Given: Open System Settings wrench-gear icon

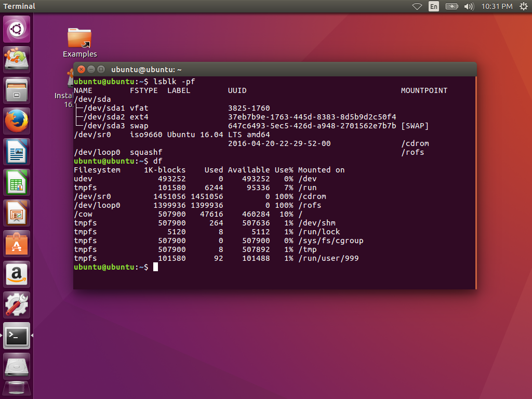Looking at the screenshot, I should [x=17, y=304].
